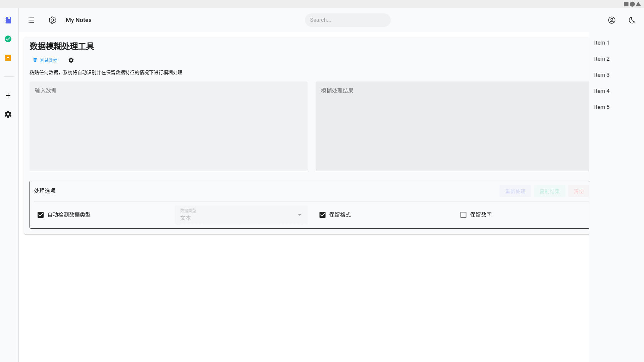Image resolution: width=644 pixels, height=362 pixels.
Task: Click the triangle icon in top-right corner
Action: click(638, 4)
